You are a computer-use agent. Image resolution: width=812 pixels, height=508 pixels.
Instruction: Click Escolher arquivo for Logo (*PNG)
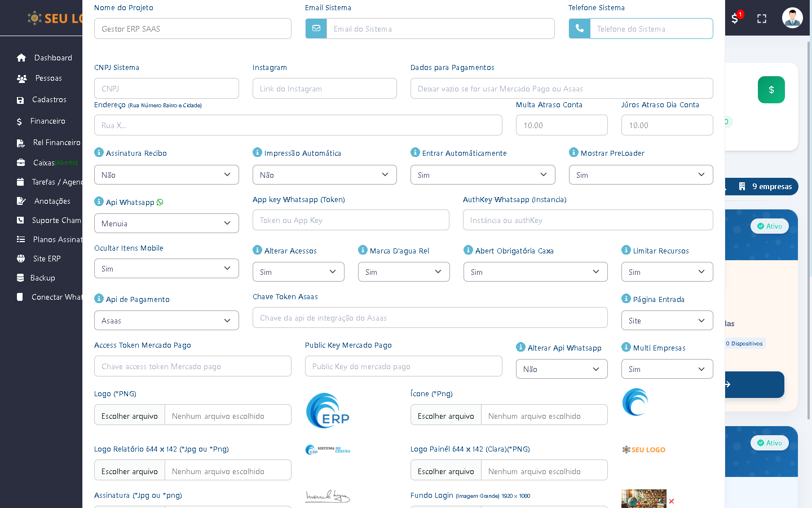[x=130, y=416]
